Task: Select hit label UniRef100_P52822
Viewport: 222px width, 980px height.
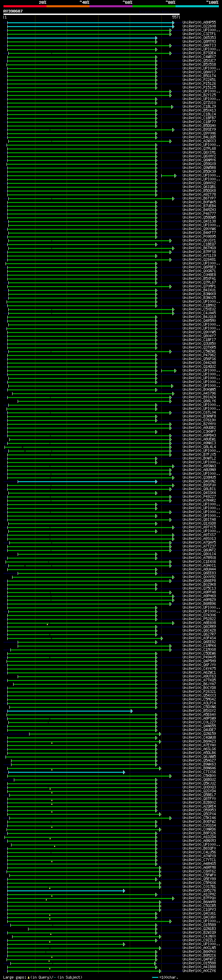Action: click(199, 619)
